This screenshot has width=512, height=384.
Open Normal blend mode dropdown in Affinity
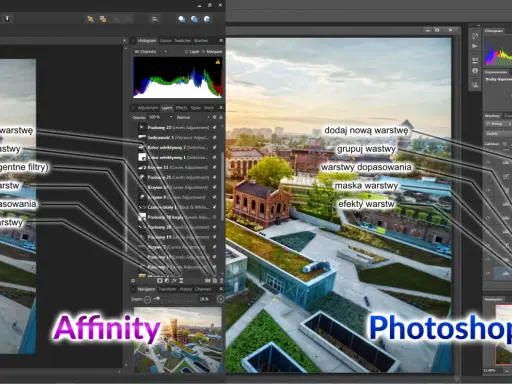pyautogui.click(x=193, y=117)
